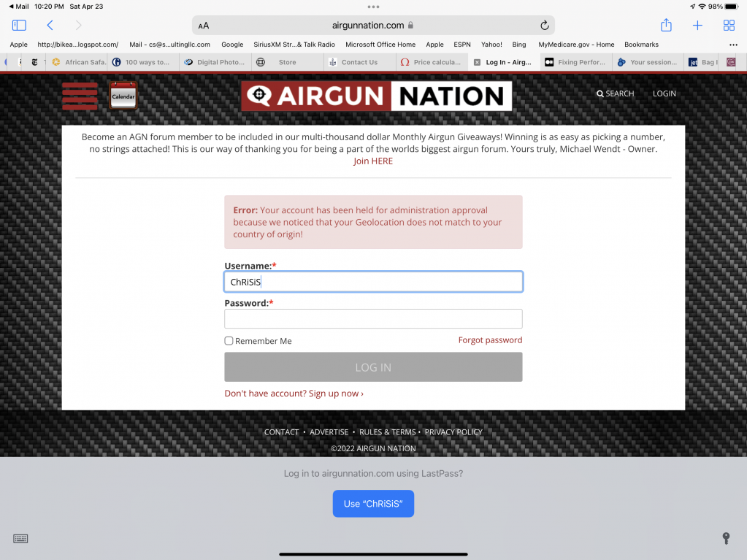Switch to the Contact Us tab
747x560 pixels.
(x=360, y=62)
